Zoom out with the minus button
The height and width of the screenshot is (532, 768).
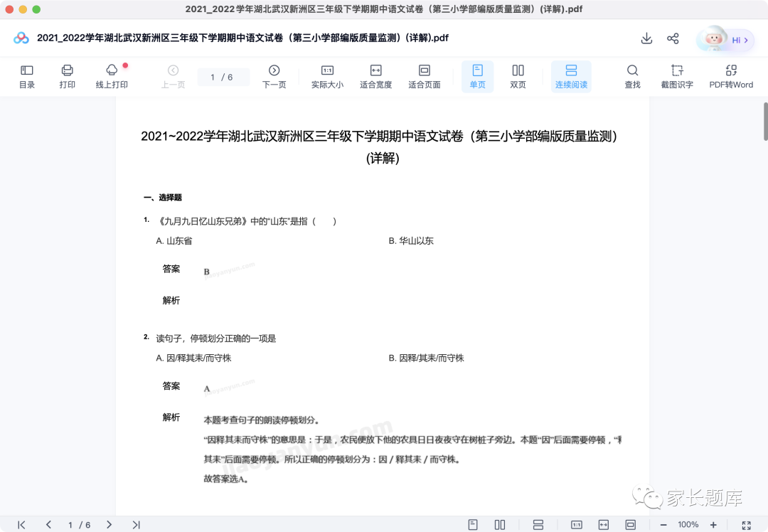(x=663, y=525)
